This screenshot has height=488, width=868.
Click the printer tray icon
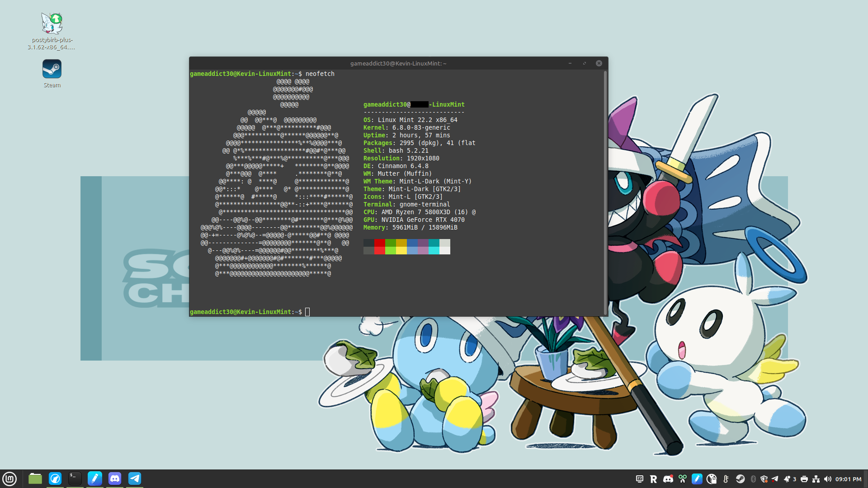(x=804, y=479)
